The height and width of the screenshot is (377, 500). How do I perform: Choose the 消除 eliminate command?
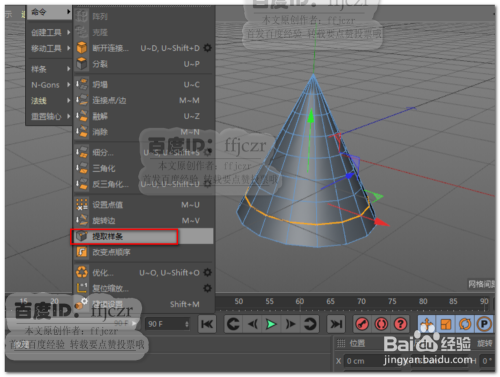pyautogui.click(x=143, y=132)
